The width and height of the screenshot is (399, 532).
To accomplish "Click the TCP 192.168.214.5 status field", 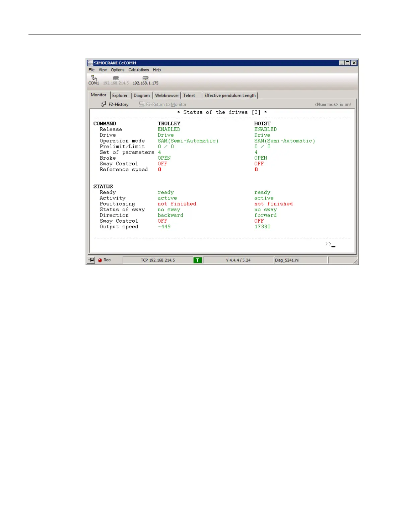I will pyautogui.click(x=158, y=260).
